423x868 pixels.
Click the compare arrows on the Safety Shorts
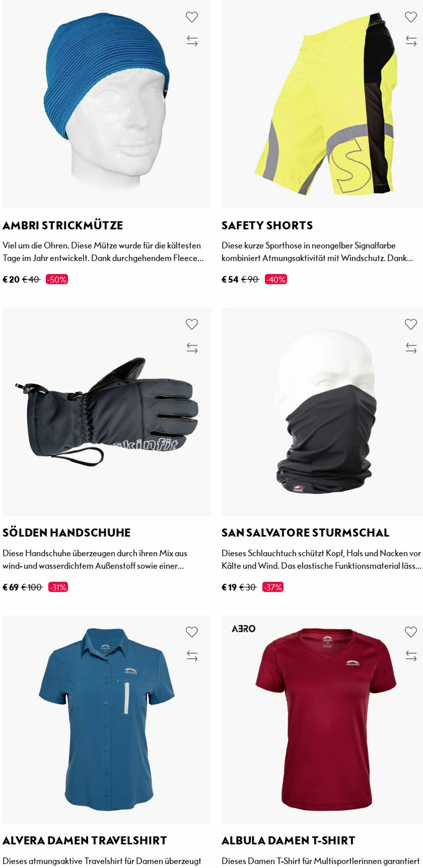tap(411, 41)
